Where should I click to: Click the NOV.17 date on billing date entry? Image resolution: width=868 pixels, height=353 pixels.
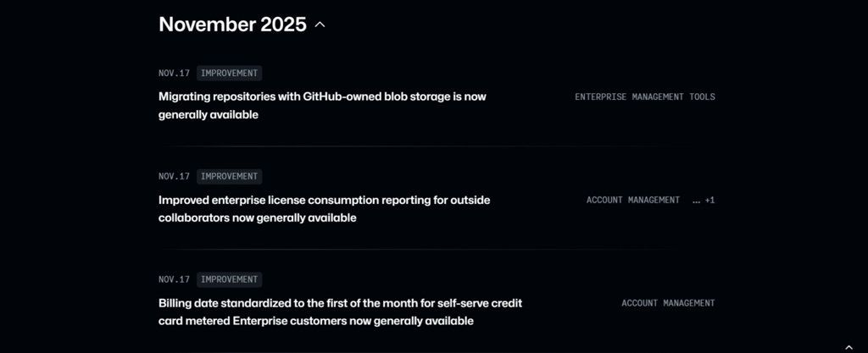pyautogui.click(x=174, y=279)
